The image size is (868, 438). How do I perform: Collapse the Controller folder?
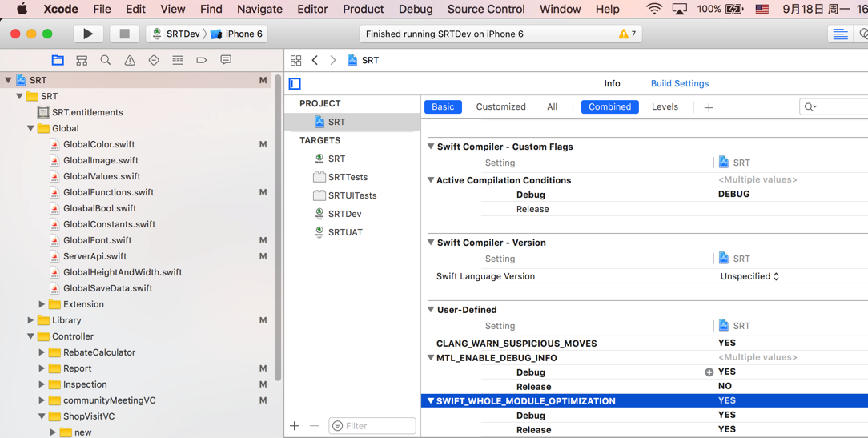tap(30, 336)
